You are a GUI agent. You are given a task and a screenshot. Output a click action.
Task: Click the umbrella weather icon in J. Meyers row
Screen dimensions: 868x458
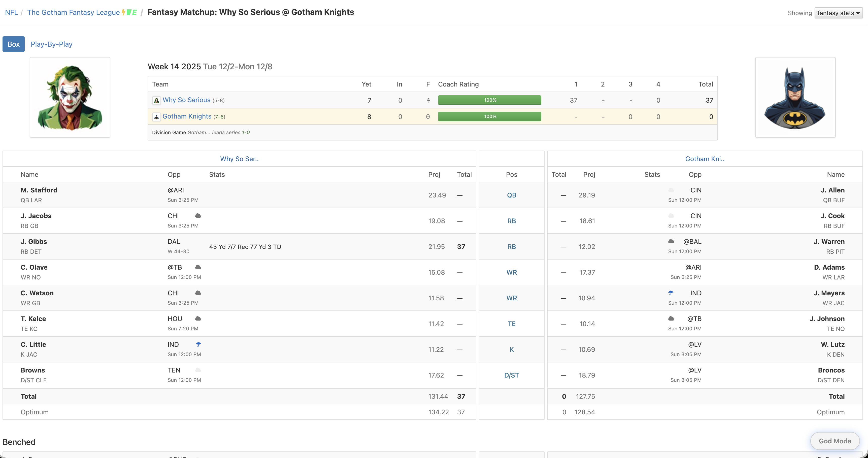pyautogui.click(x=671, y=293)
